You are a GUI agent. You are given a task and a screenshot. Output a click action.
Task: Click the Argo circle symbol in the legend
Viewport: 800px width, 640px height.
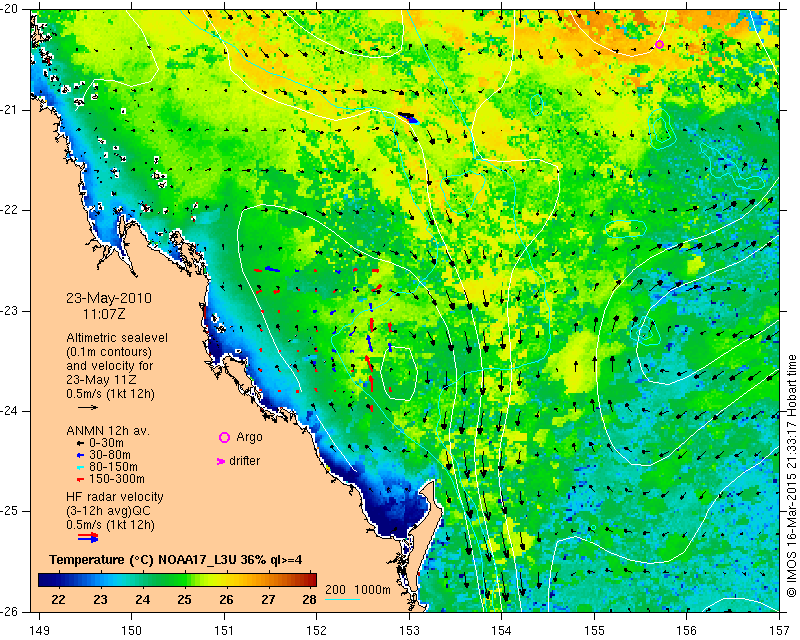coord(224,437)
